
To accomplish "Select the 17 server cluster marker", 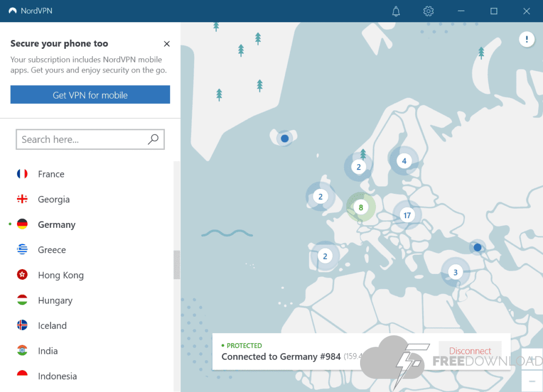I will point(407,215).
